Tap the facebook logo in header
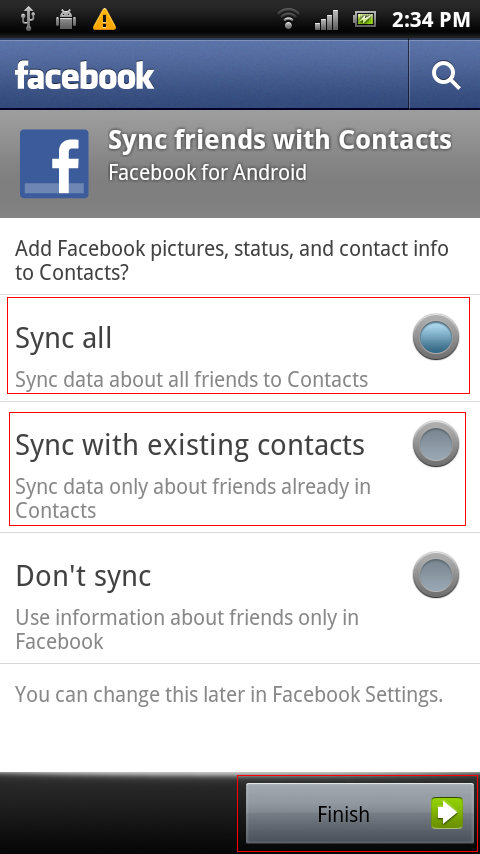 [84, 75]
